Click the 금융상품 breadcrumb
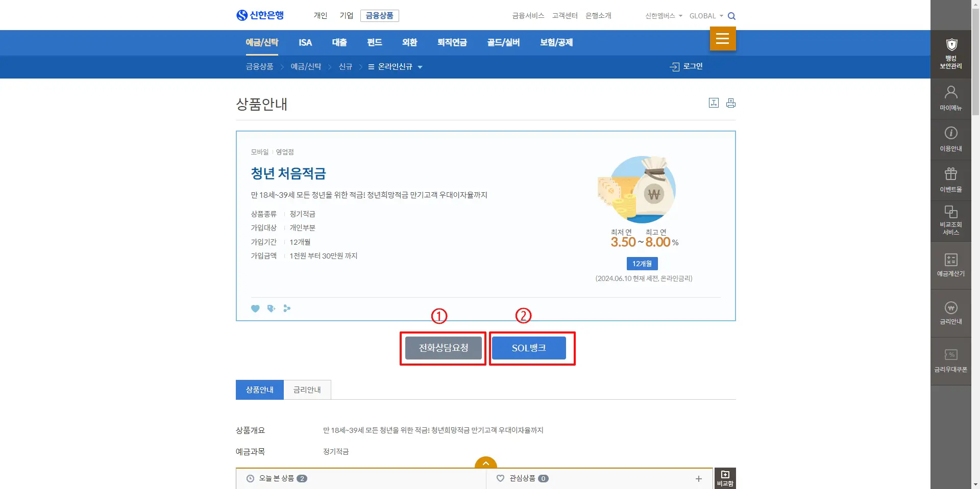The image size is (980, 489). (260, 67)
